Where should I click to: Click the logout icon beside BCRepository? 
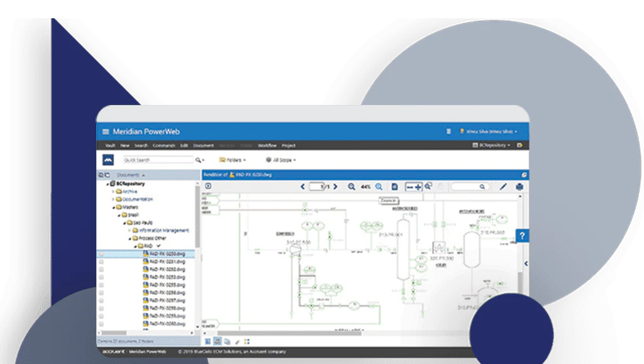click(519, 145)
